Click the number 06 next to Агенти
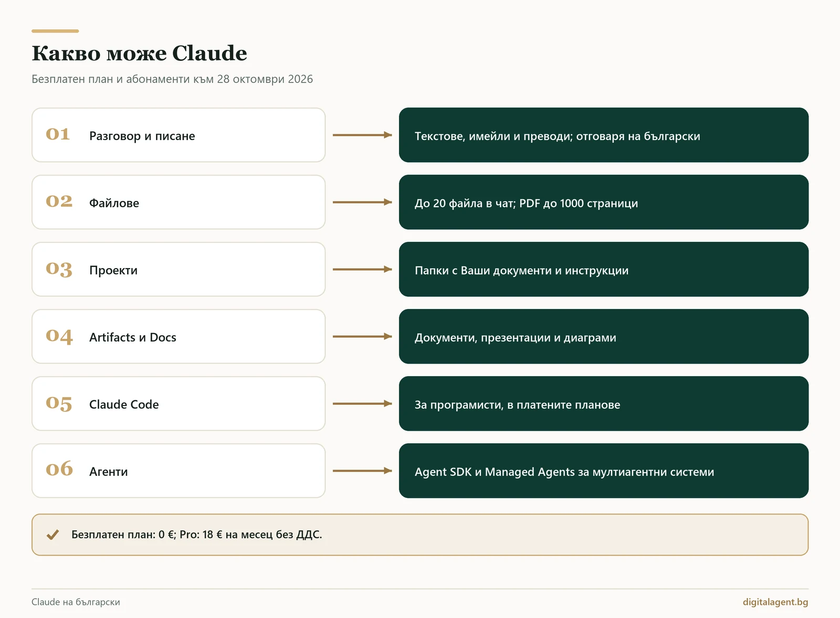 pyautogui.click(x=59, y=469)
